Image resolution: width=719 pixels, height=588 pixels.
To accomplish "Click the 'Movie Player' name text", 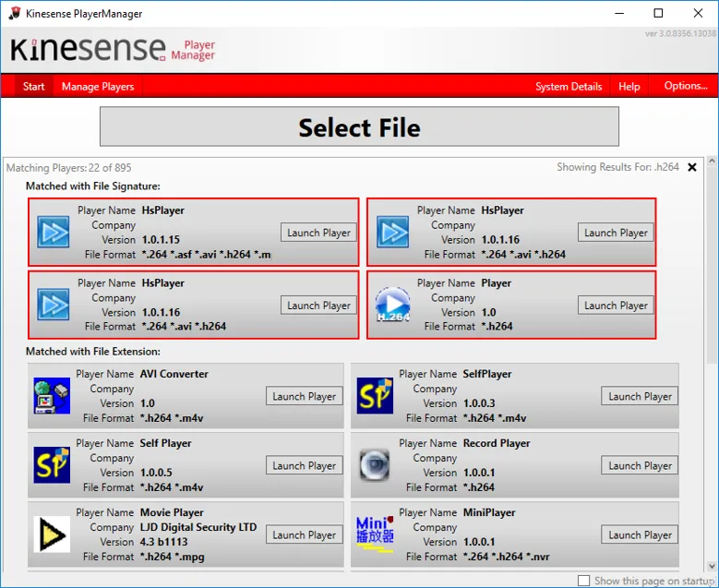I will (x=172, y=512).
